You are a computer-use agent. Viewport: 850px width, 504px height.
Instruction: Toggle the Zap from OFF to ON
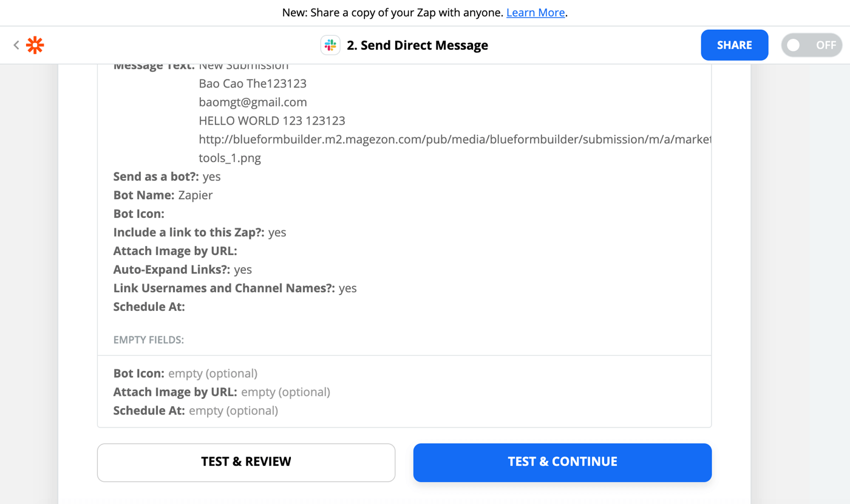coord(811,44)
